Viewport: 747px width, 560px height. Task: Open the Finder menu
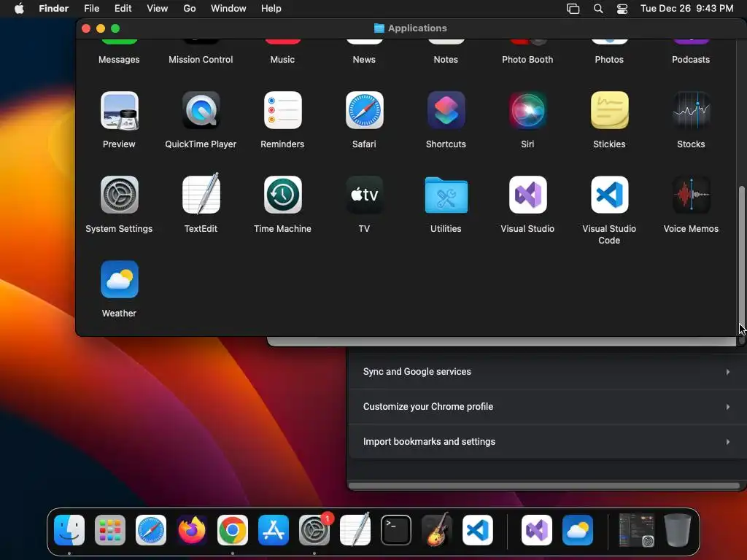[x=54, y=9]
